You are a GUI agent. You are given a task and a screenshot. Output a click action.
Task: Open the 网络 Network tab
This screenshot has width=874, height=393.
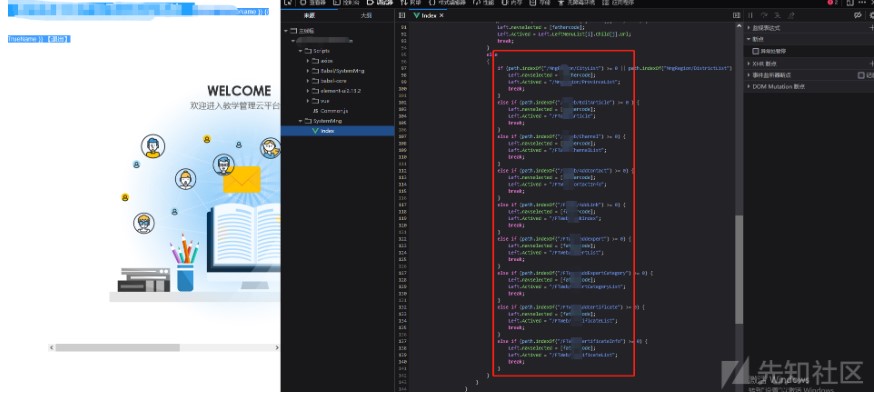410,3
